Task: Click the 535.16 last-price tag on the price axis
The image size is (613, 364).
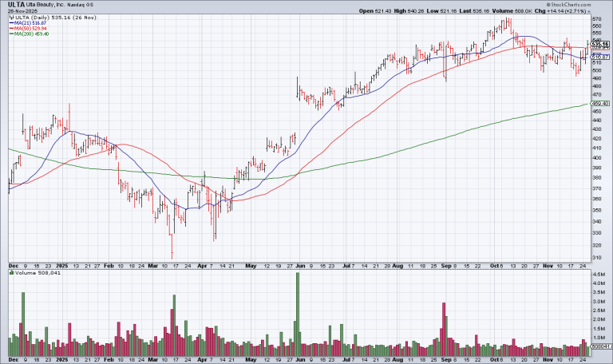Action: (600, 44)
